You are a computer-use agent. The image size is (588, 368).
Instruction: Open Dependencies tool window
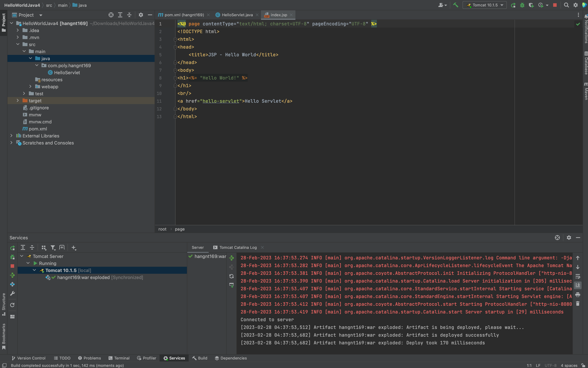coord(231,358)
